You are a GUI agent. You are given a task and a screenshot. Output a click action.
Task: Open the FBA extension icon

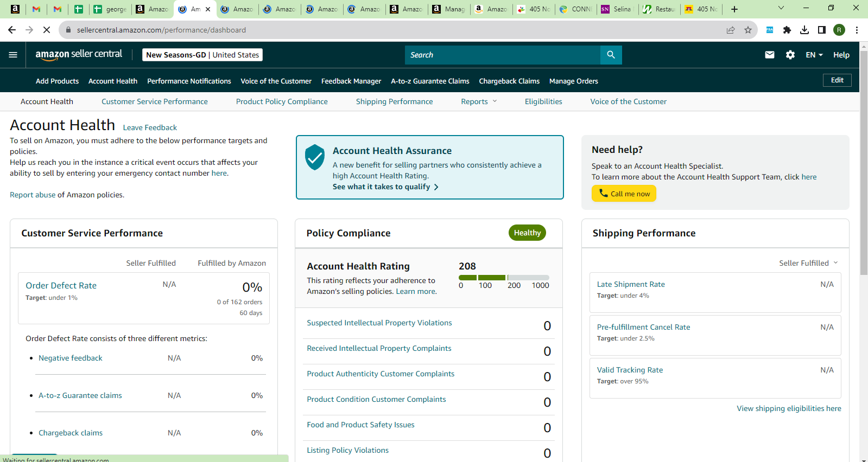pos(770,30)
